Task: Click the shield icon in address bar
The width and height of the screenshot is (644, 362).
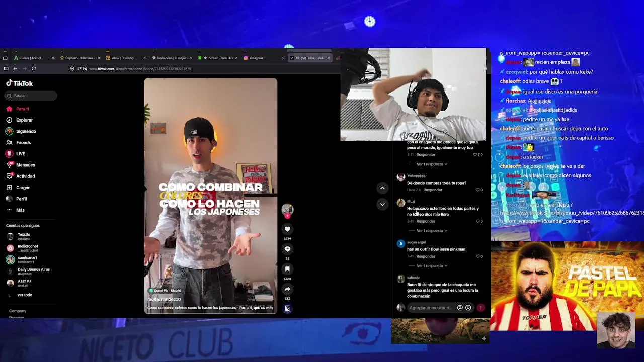Action: (72, 69)
